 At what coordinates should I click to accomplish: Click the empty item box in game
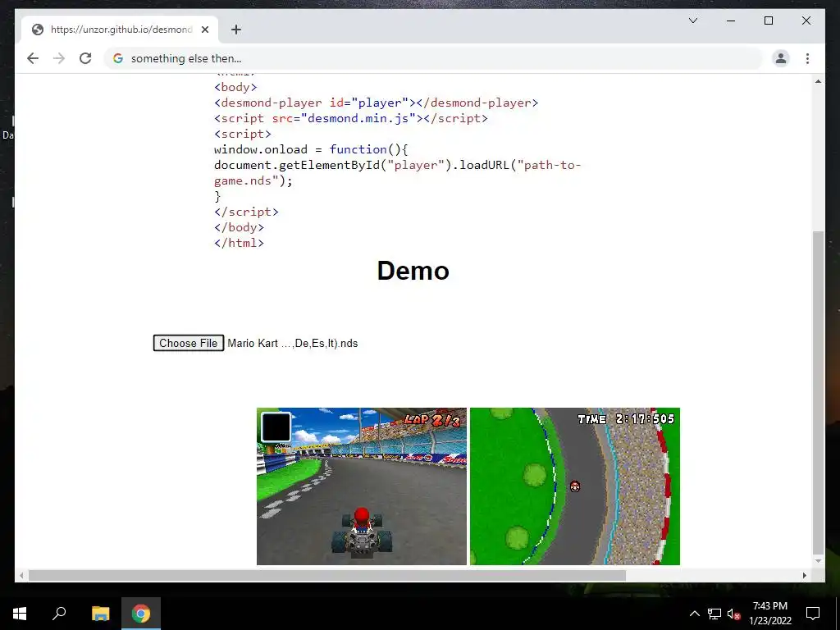tap(276, 427)
